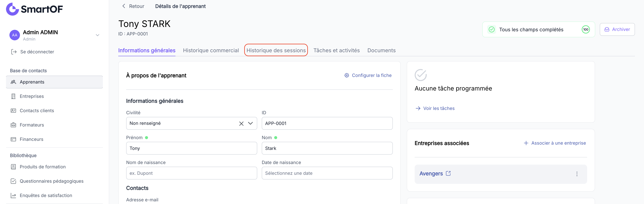644x204 pixels.
Task: Click the Tony STARK heading
Action: coord(144,24)
